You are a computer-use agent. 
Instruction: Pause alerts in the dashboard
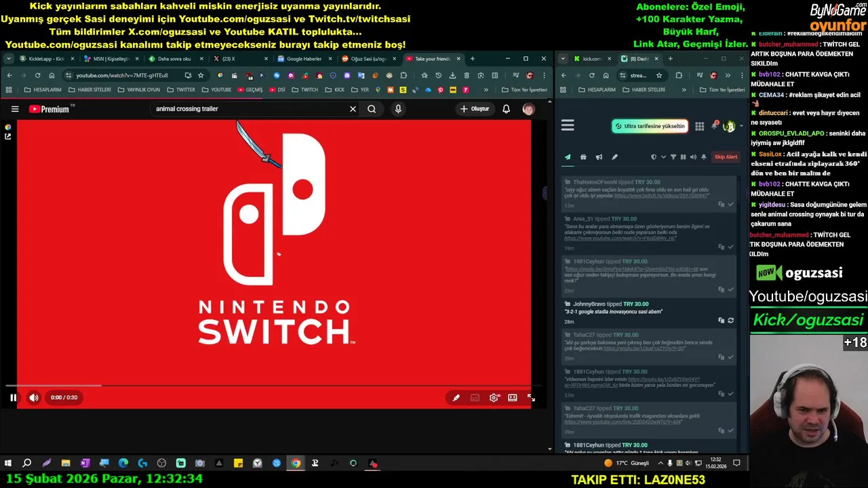[683, 157]
